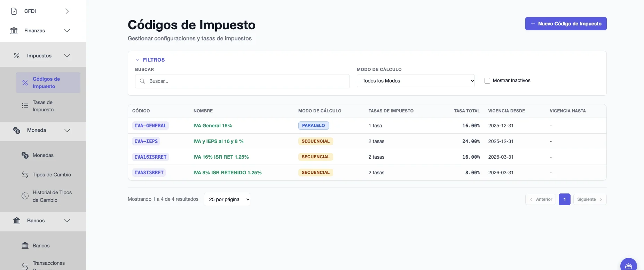The height and width of the screenshot is (270, 644).
Task: Click IVA y IEPS al 16 y 8 %
Action: tap(219, 141)
